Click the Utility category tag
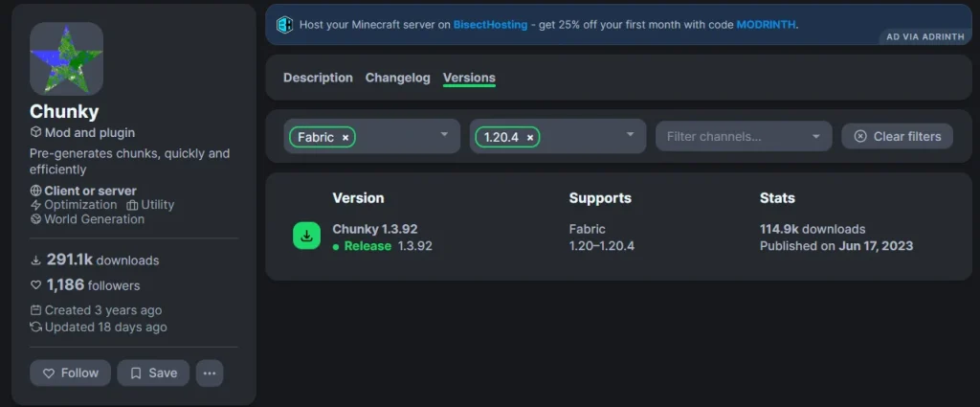This screenshot has width=980, height=407. (150, 205)
